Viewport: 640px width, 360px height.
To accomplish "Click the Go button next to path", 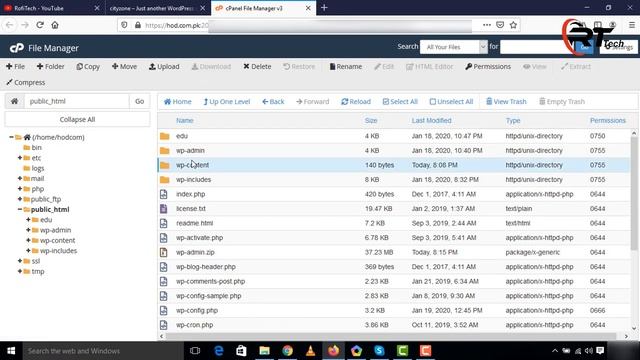I will click(x=140, y=101).
